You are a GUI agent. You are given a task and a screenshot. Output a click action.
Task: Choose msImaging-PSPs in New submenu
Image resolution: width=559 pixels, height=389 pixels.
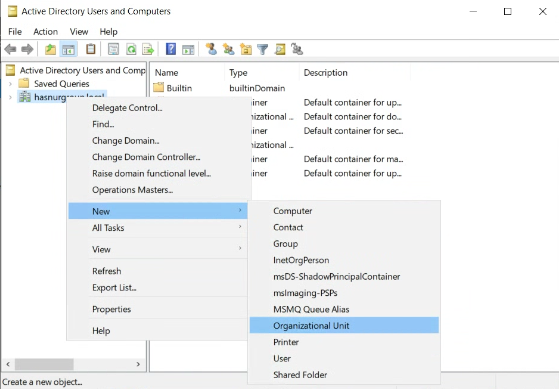[344, 293]
